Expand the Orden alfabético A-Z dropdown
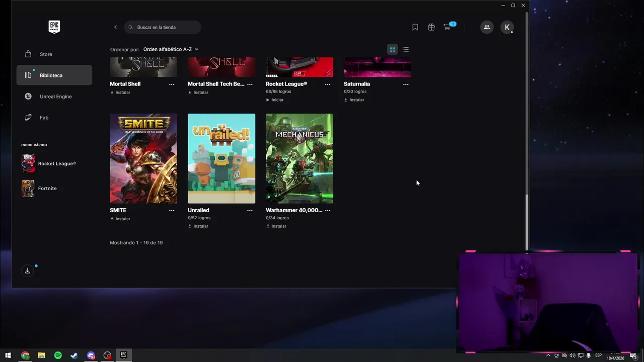This screenshot has width=644, height=362. 171,49
